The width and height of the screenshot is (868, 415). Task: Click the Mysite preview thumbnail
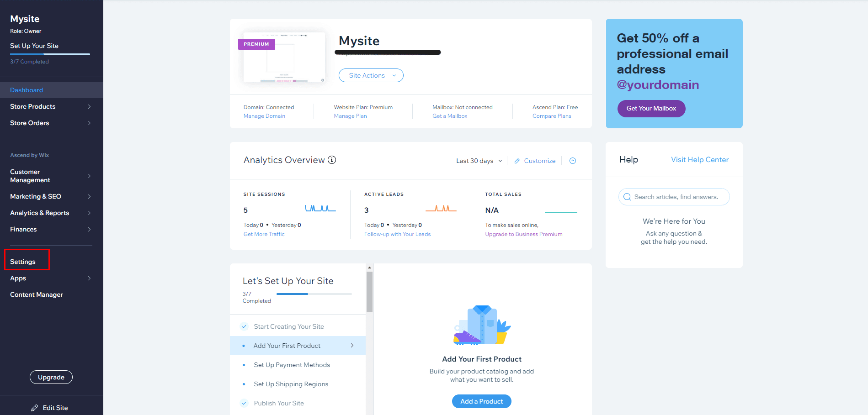pos(284,58)
